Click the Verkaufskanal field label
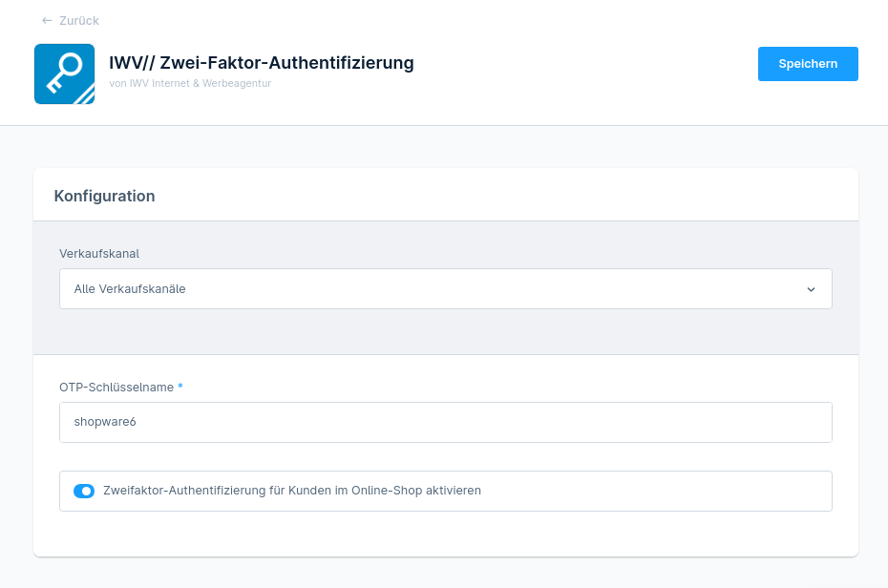Screen dimensions: 888x588 pos(99,254)
